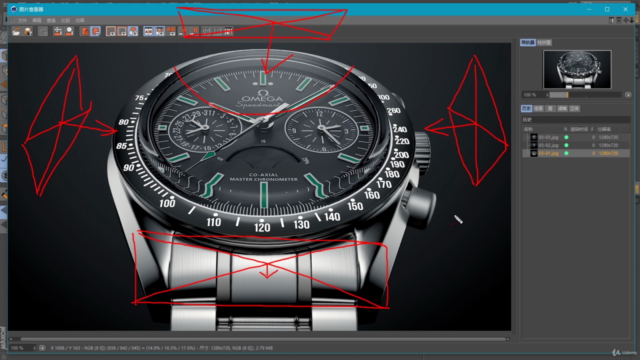Viewport: 640px width, 360px height.
Task: Click the Open Image folder icon
Action: pos(16,31)
